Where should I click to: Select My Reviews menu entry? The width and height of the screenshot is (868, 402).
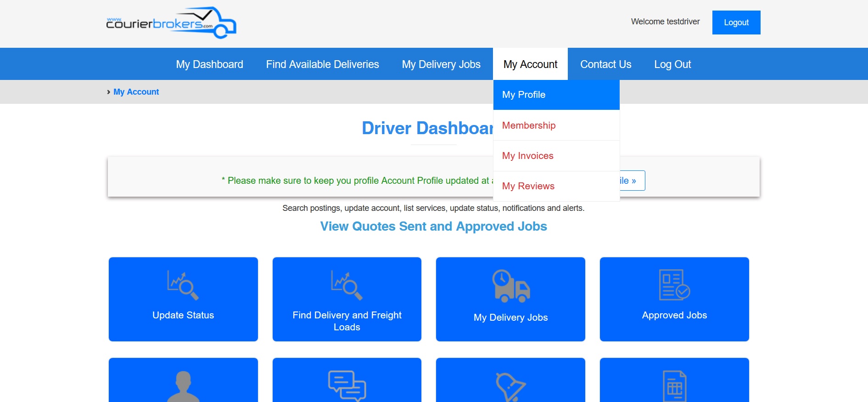pos(528,186)
